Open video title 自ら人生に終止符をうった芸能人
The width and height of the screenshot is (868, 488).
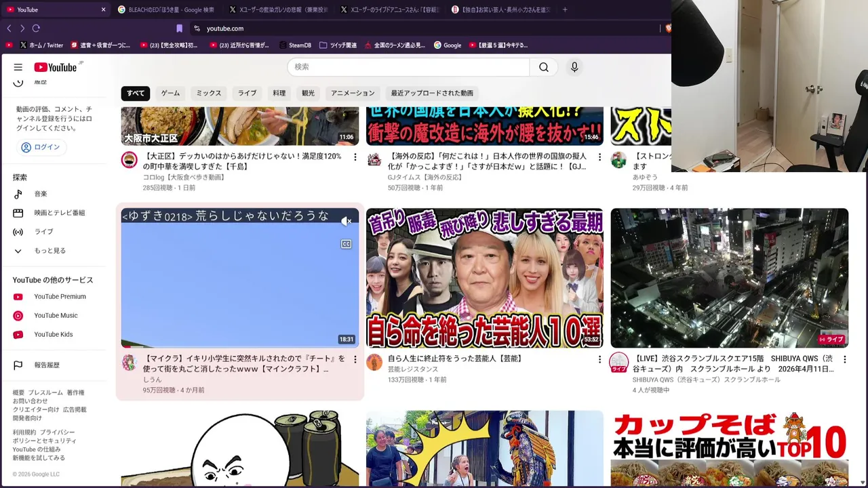tap(455, 359)
